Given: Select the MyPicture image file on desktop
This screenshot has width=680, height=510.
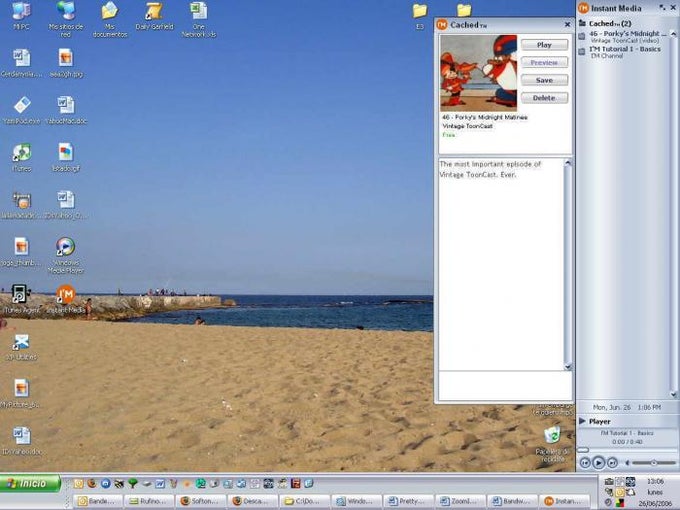Looking at the screenshot, I should [20, 394].
